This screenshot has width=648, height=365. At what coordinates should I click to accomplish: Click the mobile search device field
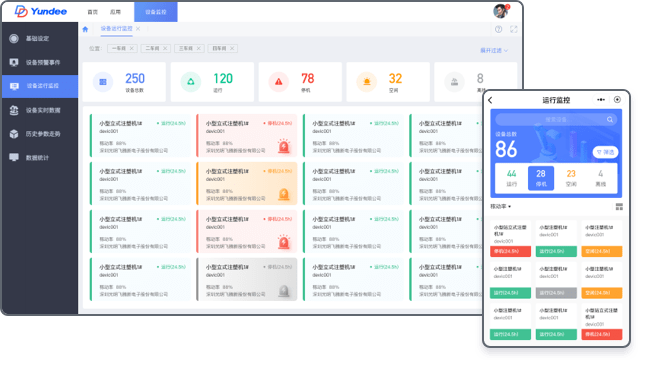556,119
